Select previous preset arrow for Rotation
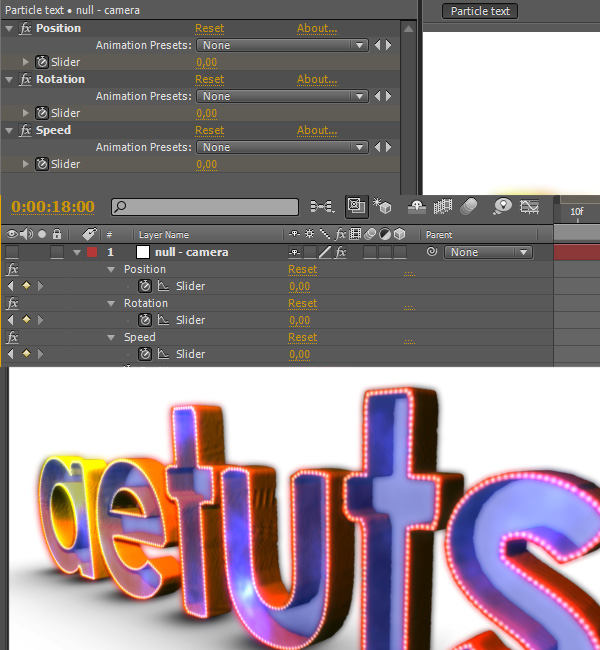Image resolution: width=600 pixels, height=650 pixels. pyautogui.click(x=377, y=96)
